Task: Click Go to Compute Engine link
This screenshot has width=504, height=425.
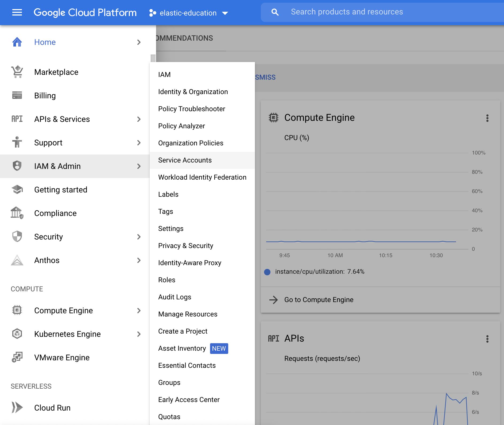Action: (319, 300)
